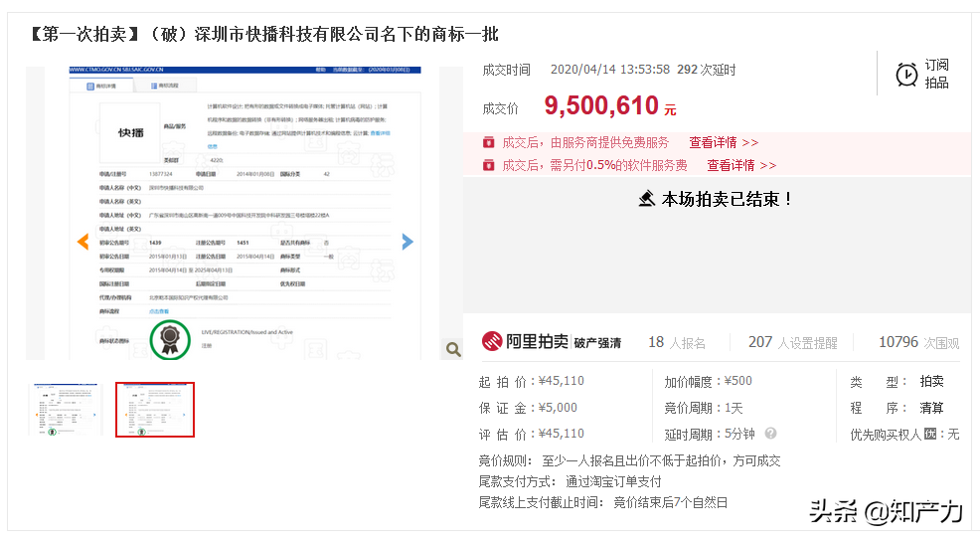The height and width of the screenshot is (540, 980).
Task: Click the final price 9,500,610
Action: click(x=601, y=105)
